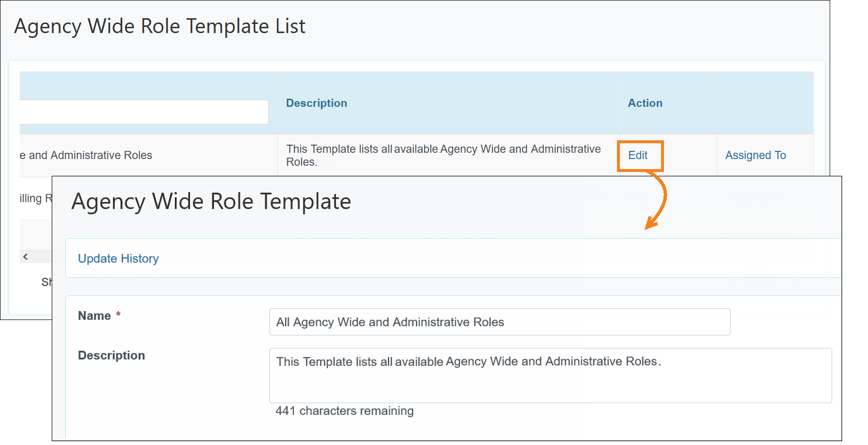Click the 'and Administrative Roles' row name
The width and height of the screenshot is (868, 445).
[86, 155]
